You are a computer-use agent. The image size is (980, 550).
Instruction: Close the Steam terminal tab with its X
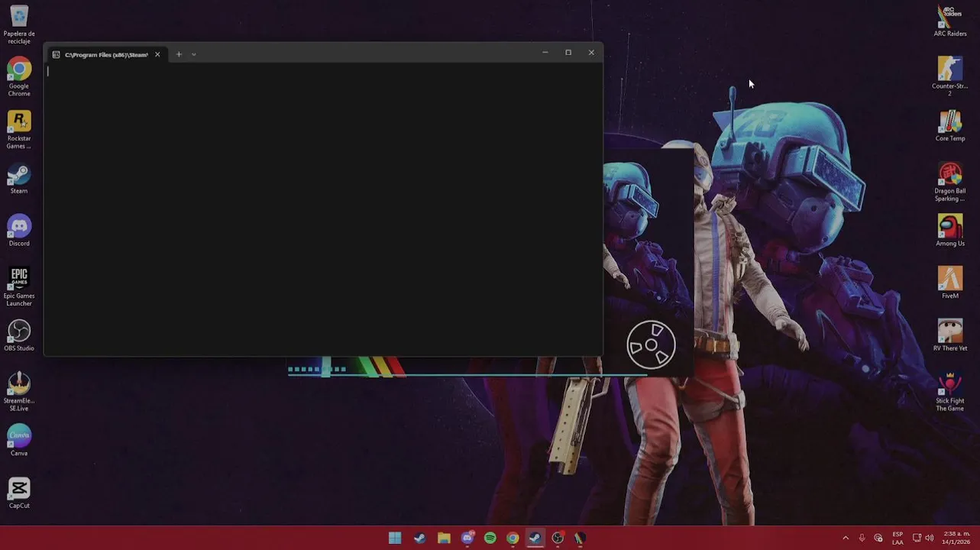pyautogui.click(x=157, y=54)
